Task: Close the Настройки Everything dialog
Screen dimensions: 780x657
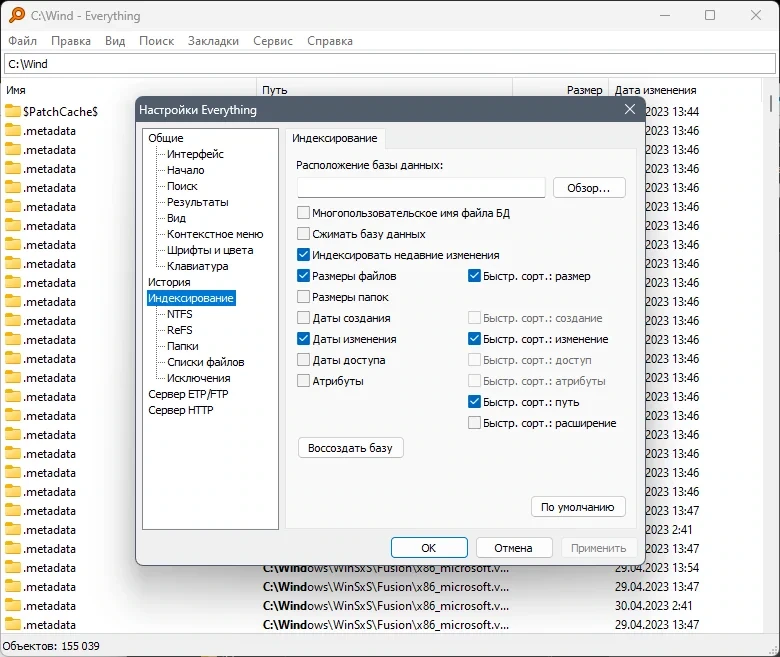Action: point(630,109)
